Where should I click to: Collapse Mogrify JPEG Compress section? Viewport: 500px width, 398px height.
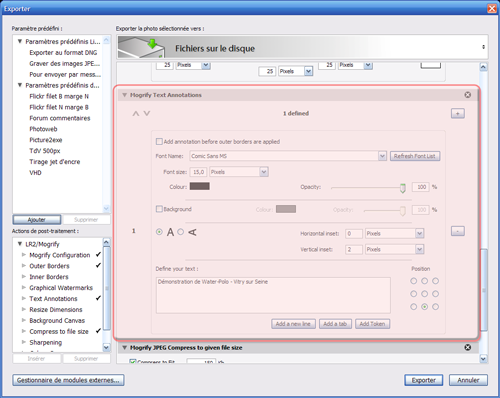[x=124, y=348]
